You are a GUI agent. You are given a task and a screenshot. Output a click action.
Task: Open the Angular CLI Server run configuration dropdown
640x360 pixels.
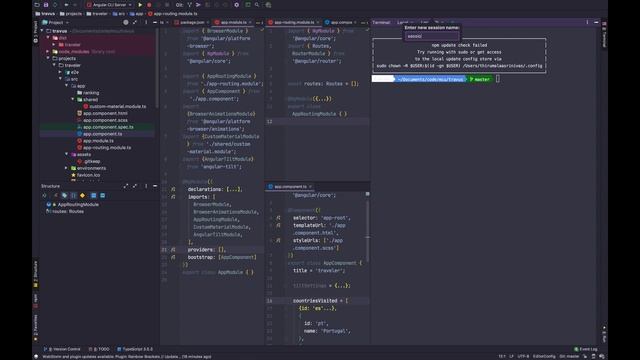click(109, 5)
